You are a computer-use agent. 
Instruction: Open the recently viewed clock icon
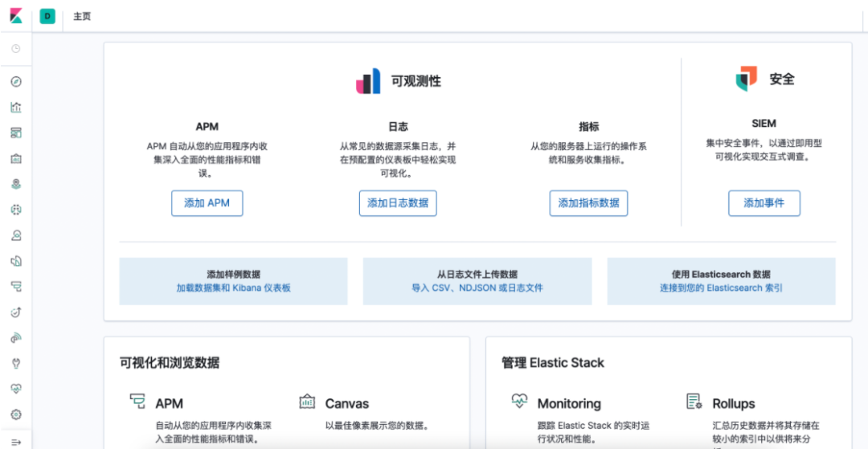16,49
